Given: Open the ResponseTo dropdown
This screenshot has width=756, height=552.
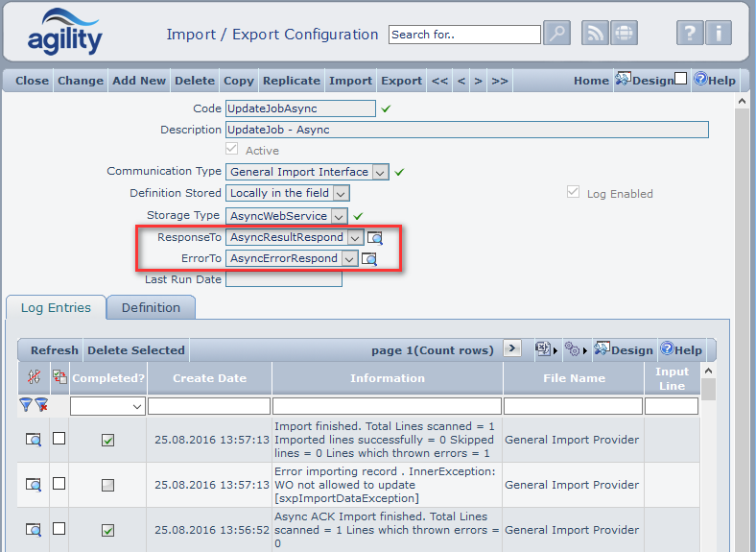Looking at the screenshot, I should coord(355,237).
